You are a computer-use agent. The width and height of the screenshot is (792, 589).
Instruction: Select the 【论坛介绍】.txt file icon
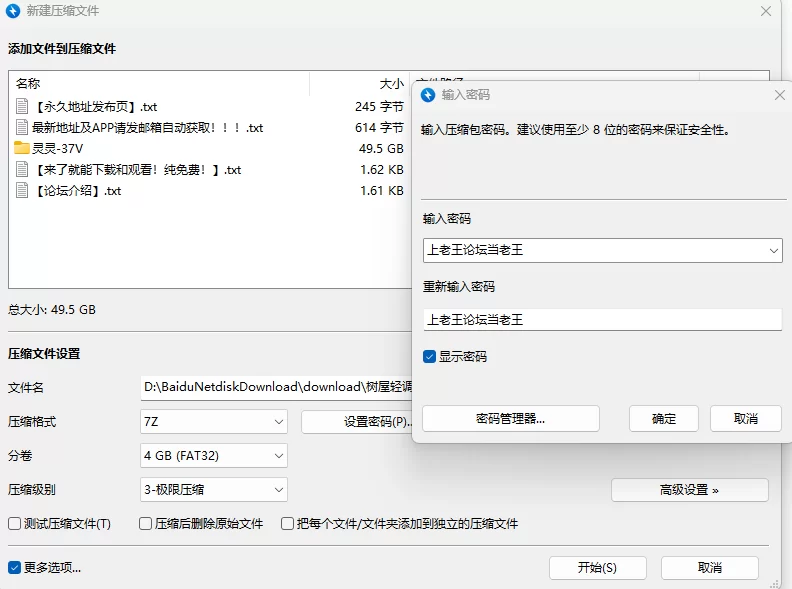coord(22,190)
